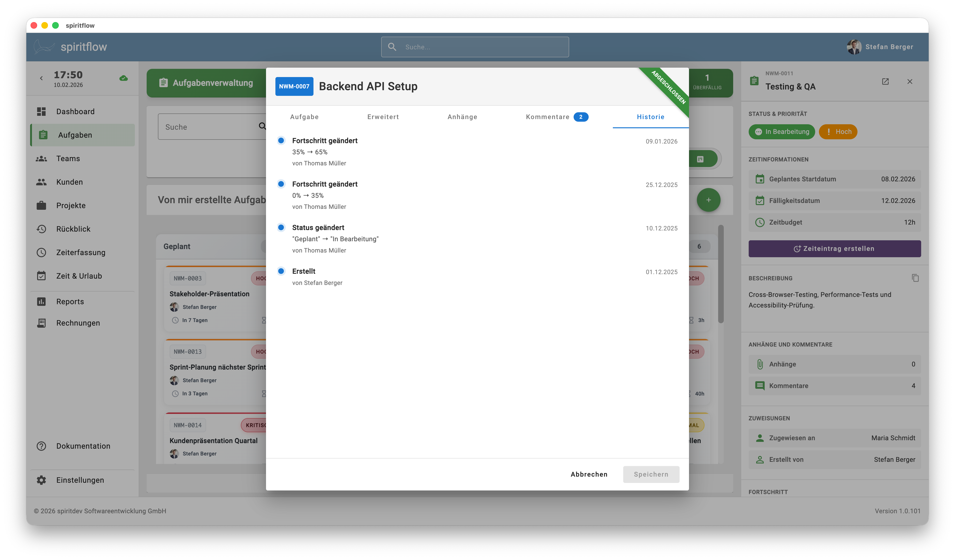
Task: Toggle the kanban board view button
Action: pos(700,159)
